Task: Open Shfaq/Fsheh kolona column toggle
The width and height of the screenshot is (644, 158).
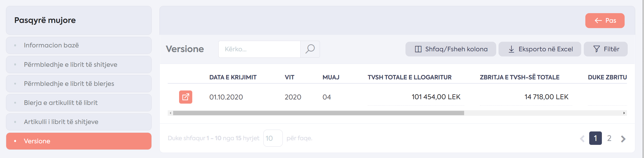Action: coord(451,49)
